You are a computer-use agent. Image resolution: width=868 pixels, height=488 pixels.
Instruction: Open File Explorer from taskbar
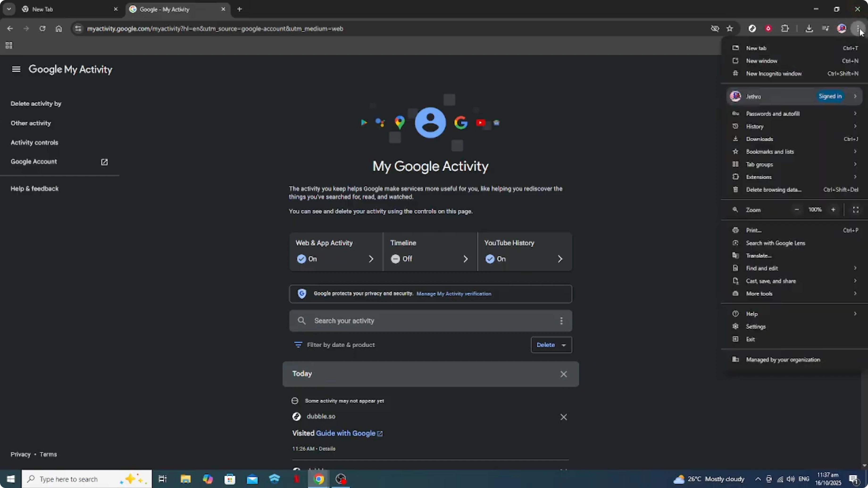[x=185, y=479]
